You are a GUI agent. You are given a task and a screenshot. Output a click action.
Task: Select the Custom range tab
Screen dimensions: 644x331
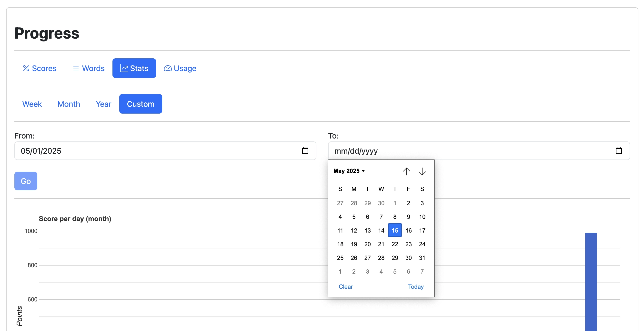(x=141, y=104)
